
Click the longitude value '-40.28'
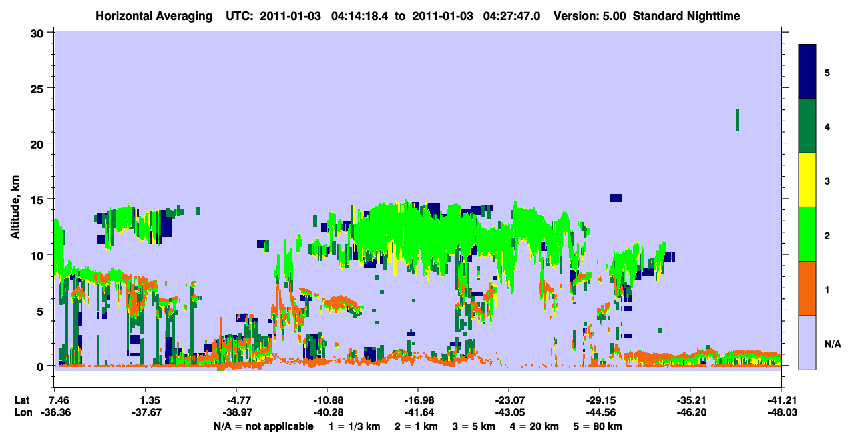tap(327, 412)
